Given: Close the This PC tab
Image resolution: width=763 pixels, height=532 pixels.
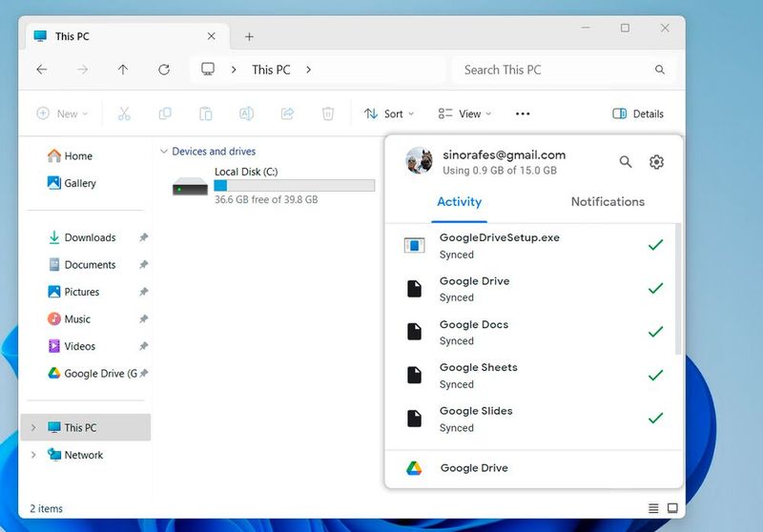Looking at the screenshot, I should coord(211,36).
